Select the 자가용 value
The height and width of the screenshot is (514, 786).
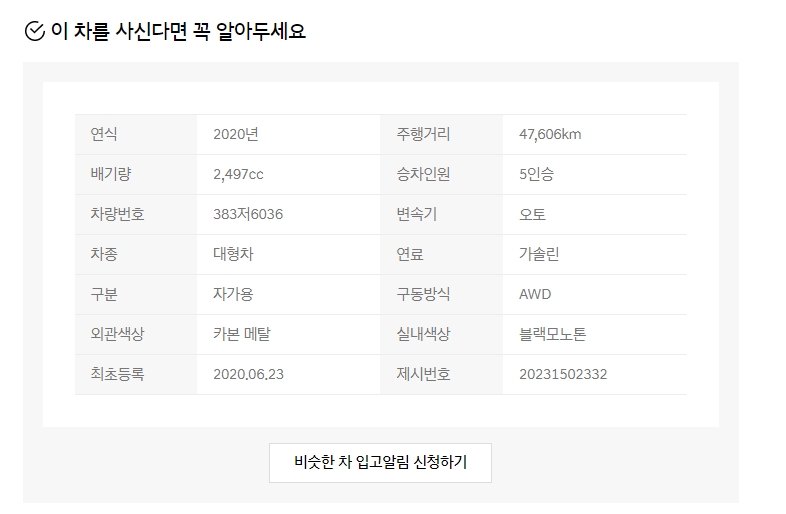233,294
